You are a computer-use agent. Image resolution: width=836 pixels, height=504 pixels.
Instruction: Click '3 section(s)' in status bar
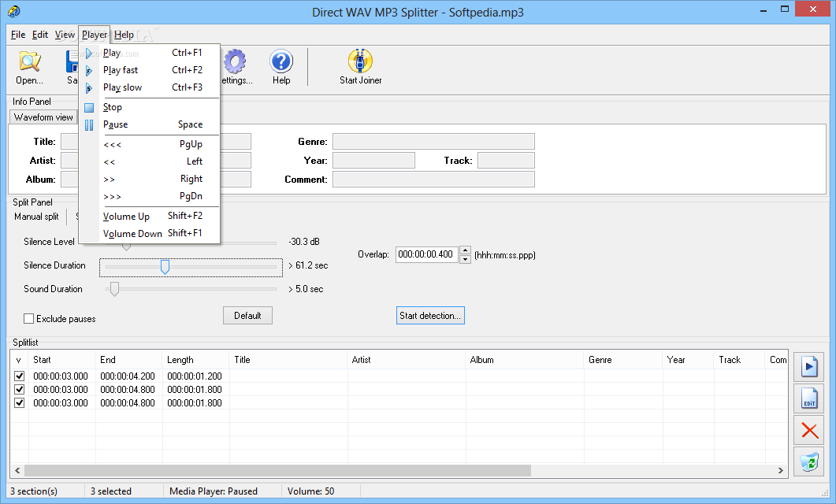click(x=34, y=491)
